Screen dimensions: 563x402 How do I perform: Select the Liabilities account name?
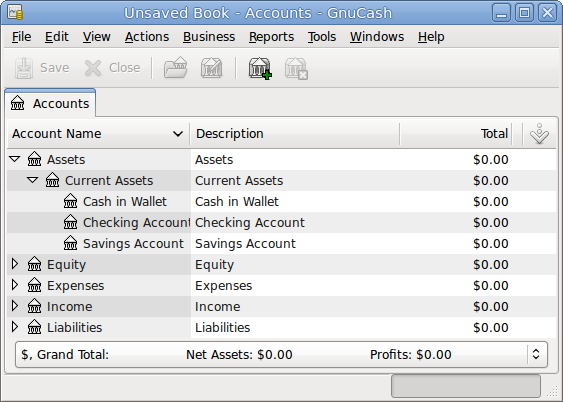click(x=74, y=328)
